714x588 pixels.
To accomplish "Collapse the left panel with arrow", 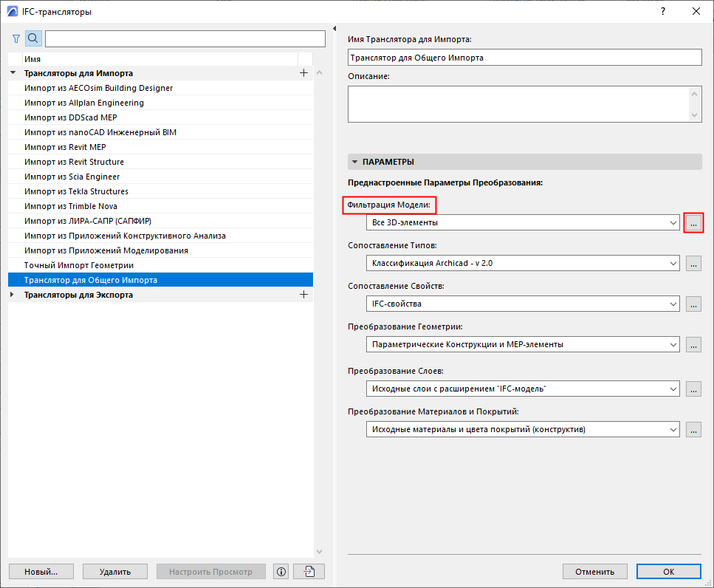I will (x=334, y=29).
